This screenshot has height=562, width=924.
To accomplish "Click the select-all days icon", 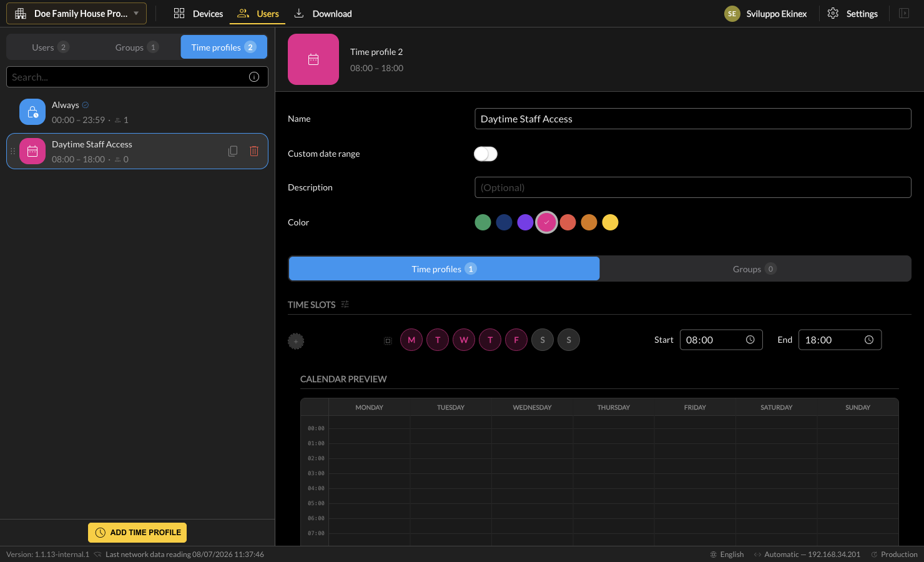I will (x=388, y=340).
